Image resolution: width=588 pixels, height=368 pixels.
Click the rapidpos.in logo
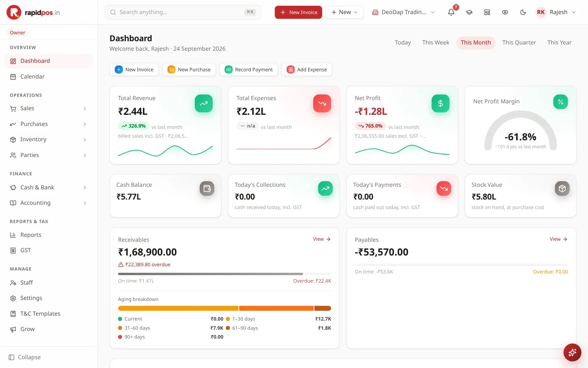(x=33, y=12)
